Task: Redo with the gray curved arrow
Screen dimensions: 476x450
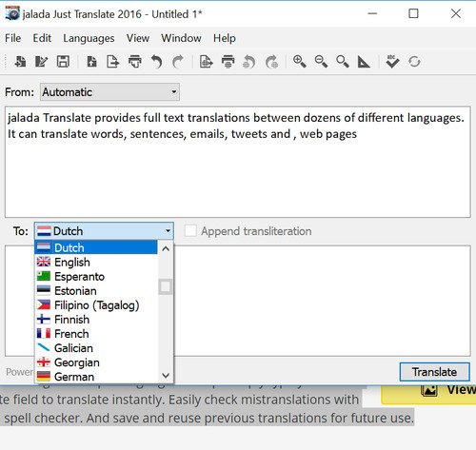Action: coord(178,62)
